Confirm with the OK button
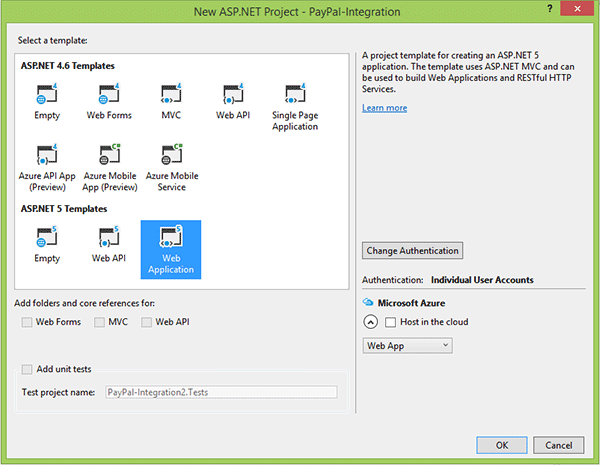600x465 pixels. (502, 445)
